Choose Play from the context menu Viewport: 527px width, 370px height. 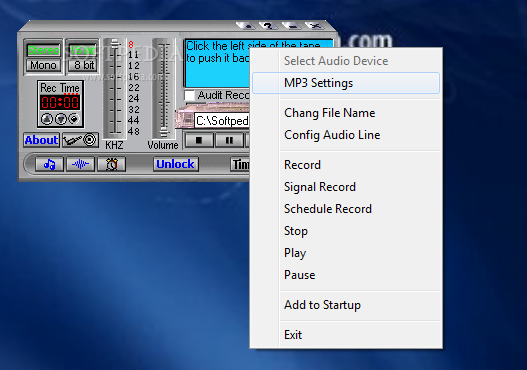pyautogui.click(x=346, y=253)
